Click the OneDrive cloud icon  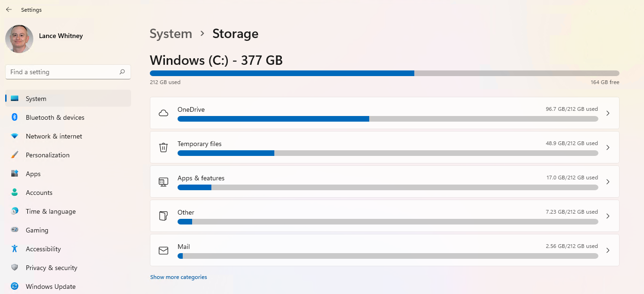tap(163, 113)
